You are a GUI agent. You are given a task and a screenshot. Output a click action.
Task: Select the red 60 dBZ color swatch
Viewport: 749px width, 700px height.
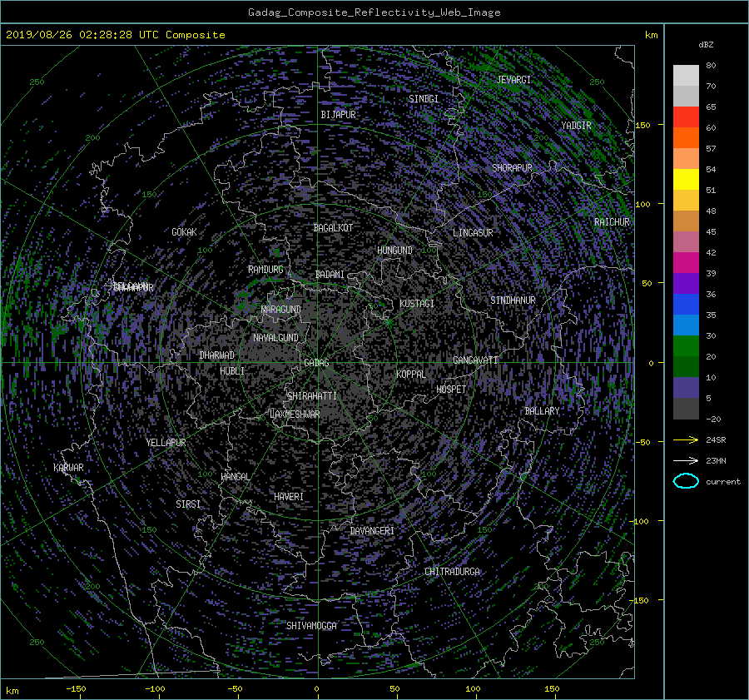pyautogui.click(x=686, y=117)
